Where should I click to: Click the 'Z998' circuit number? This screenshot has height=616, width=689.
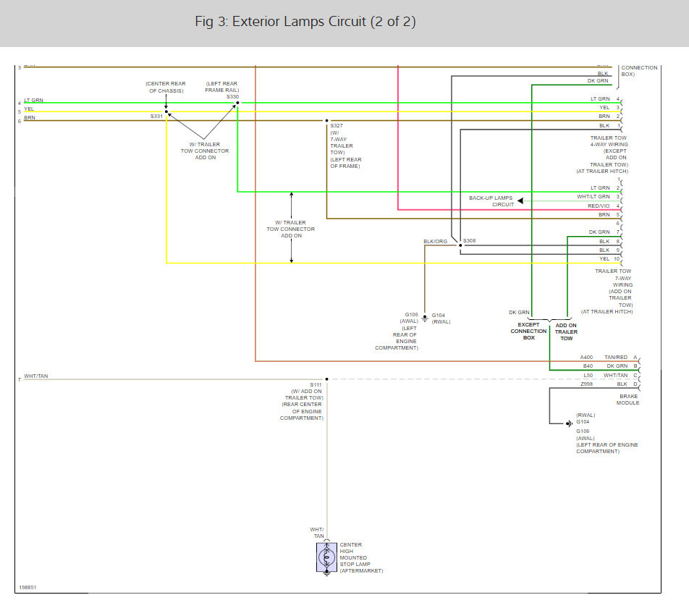[x=586, y=384]
